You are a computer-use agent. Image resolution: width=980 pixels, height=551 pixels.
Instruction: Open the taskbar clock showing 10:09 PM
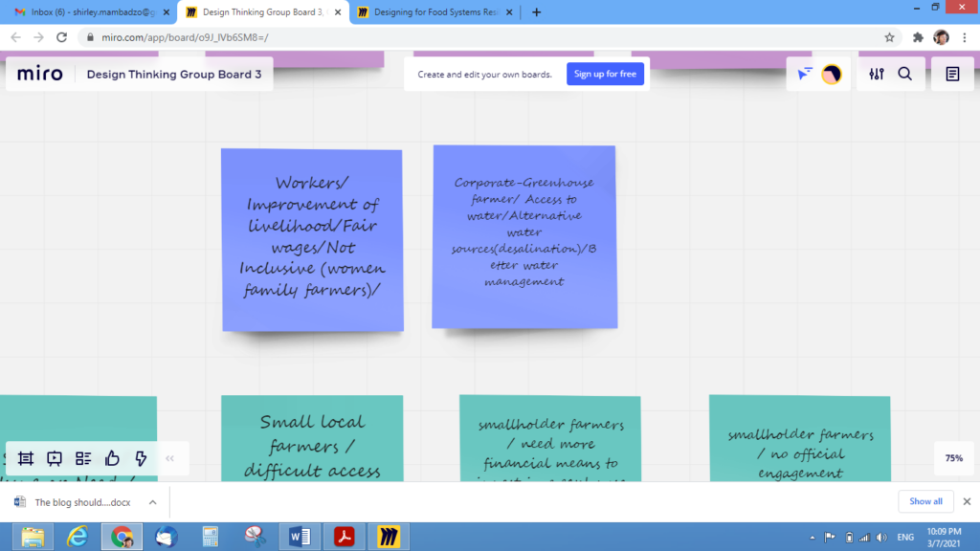click(x=944, y=538)
